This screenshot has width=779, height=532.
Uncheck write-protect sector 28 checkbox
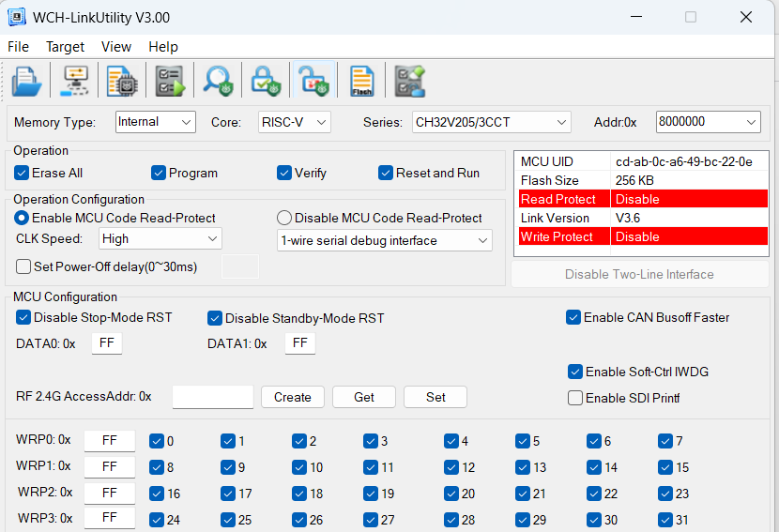[x=451, y=520]
